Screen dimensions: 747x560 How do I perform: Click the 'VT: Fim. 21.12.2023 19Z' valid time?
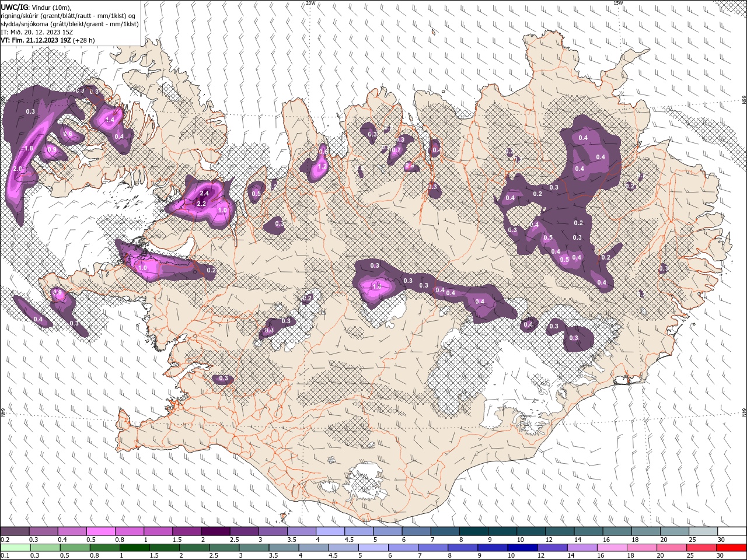pyautogui.click(x=36, y=40)
